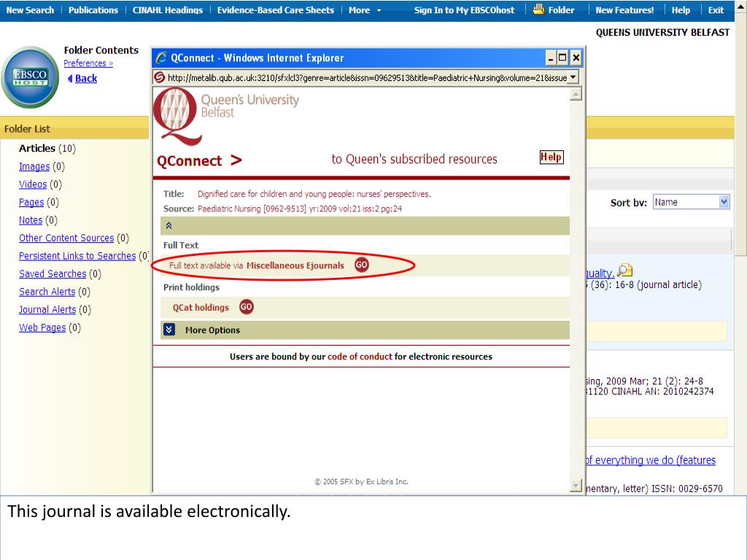Click the Back arrow icon
747x560 pixels.
[x=70, y=79]
